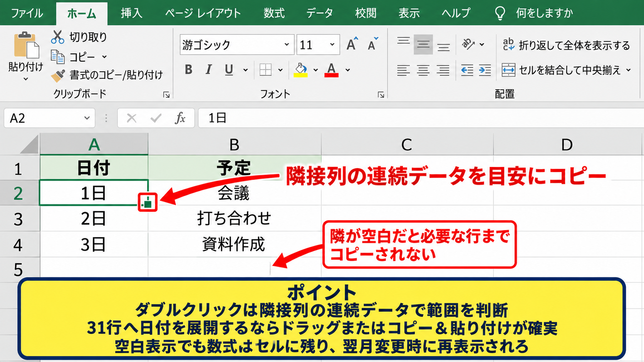
Task: Open fill color dropdown arrow
Action: [x=315, y=70]
